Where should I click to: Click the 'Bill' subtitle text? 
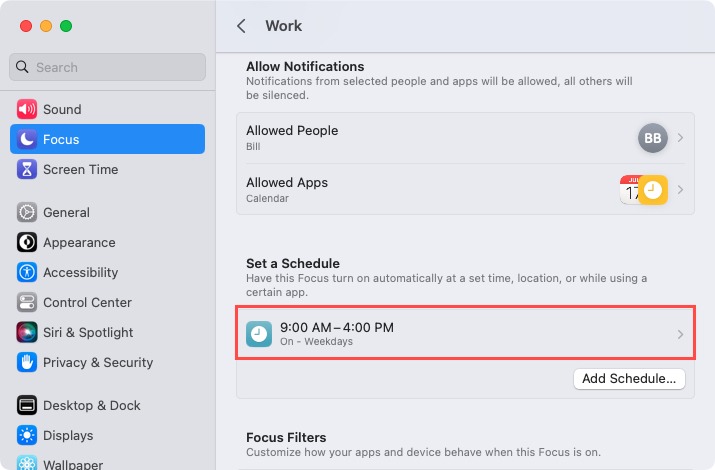coord(253,147)
